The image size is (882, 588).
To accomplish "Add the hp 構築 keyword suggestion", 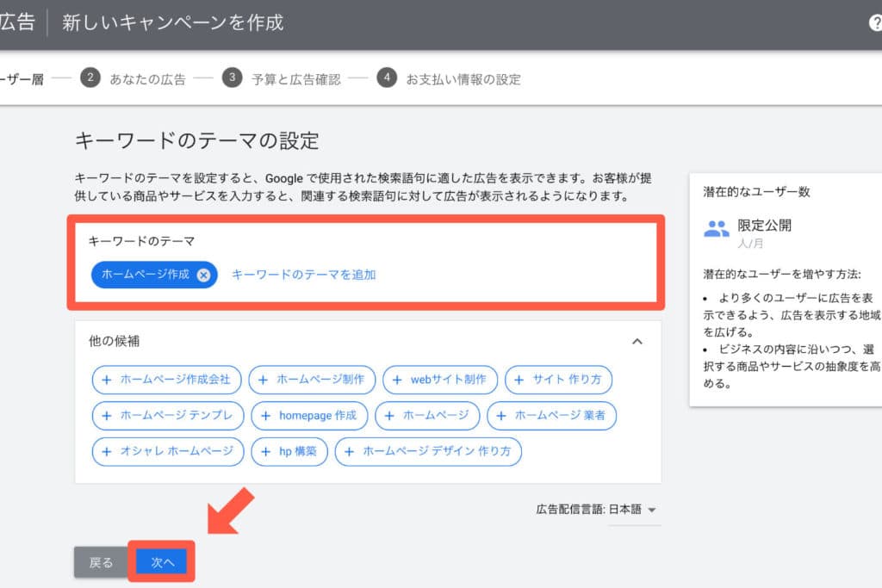I will click(x=289, y=451).
